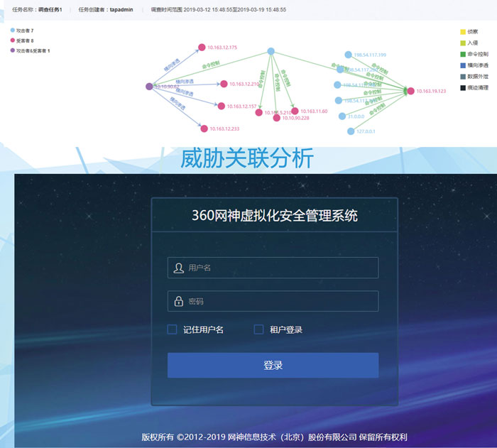The height and width of the screenshot is (448, 497).
Task: Toggle the 攻击者&受害者 1 legend dot
Action: 13,50
